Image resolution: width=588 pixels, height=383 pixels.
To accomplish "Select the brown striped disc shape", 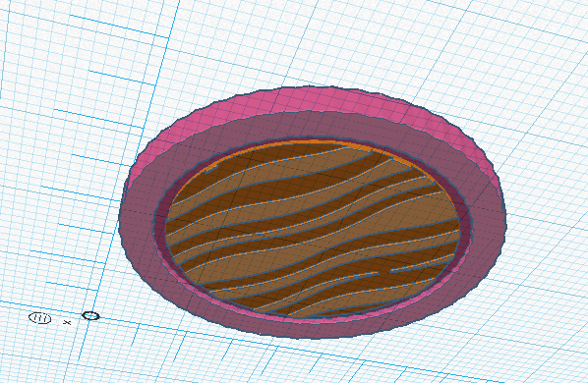I will click(313, 229).
